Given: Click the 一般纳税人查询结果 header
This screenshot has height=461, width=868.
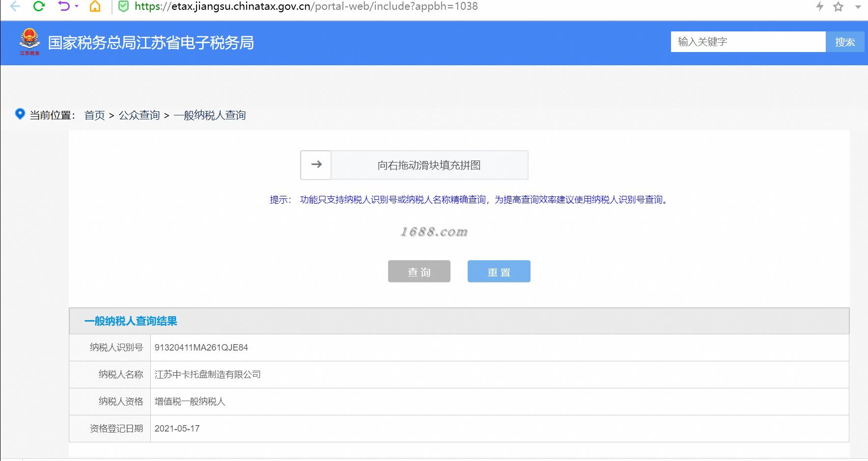Looking at the screenshot, I should tap(131, 321).
